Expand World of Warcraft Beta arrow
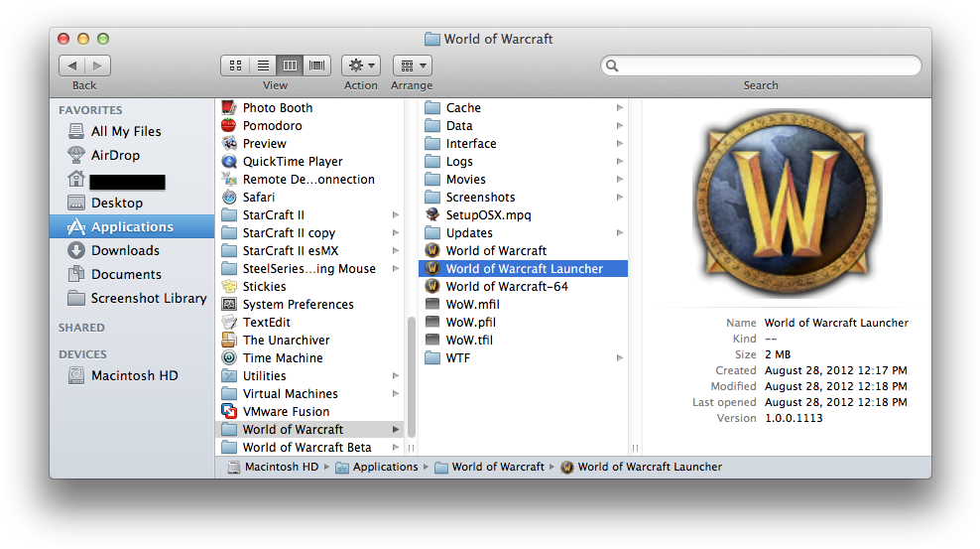 point(395,447)
